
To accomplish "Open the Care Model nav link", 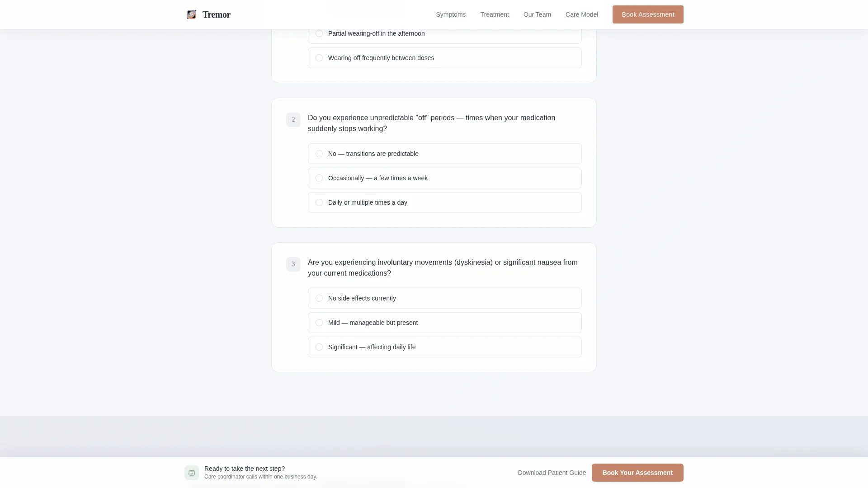I will tap(582, 14).
